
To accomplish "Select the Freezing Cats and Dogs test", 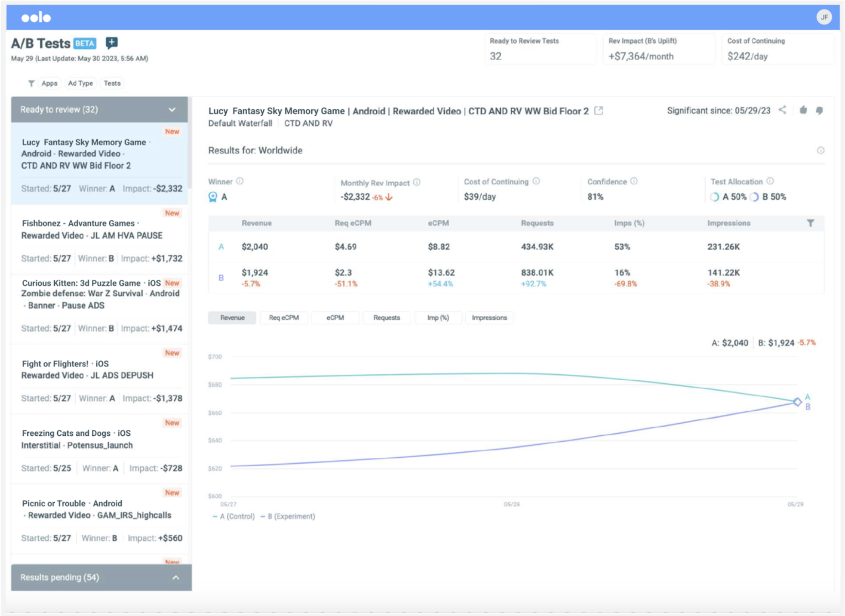I will pyautogui.click(x=100, y=446).
